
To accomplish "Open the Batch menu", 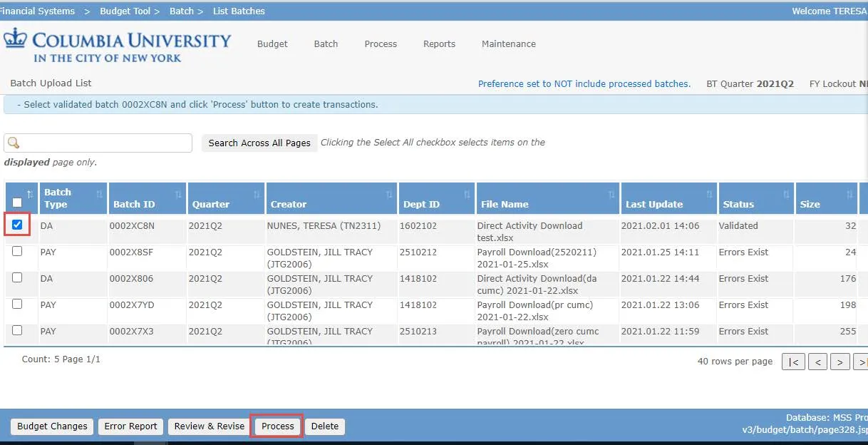I will (x=326, y=44).
